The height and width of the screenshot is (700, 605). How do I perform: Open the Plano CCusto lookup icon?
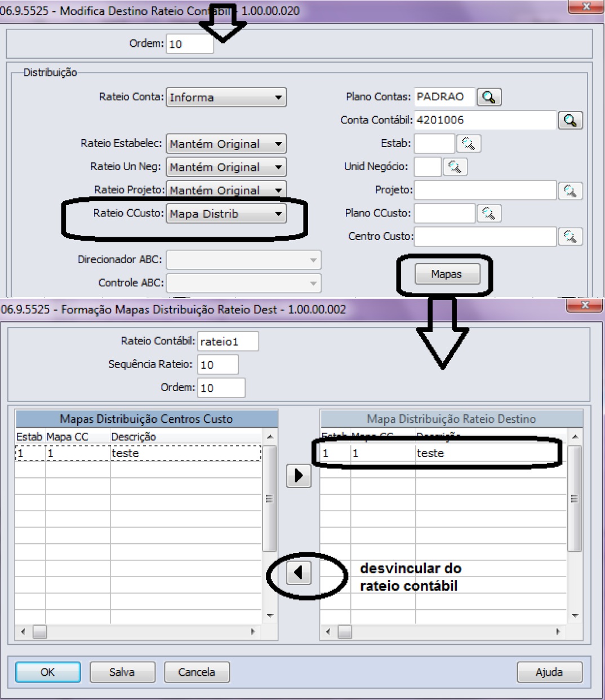[x=488, y=213]
